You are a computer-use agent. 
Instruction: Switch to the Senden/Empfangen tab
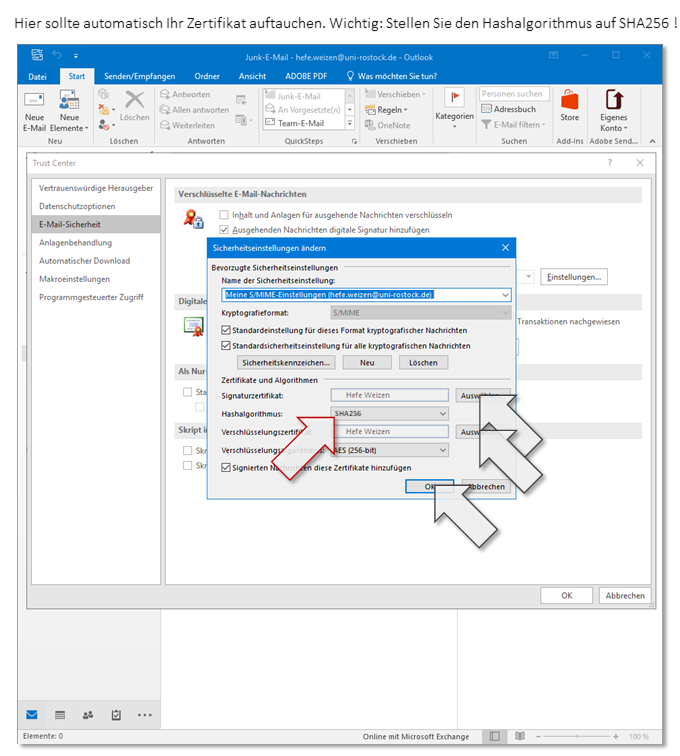click(x=139, y=76)
